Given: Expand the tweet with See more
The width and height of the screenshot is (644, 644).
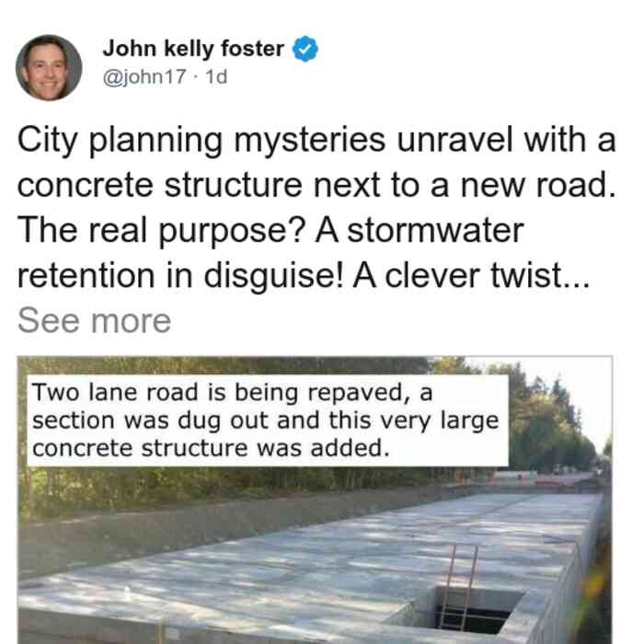Looking at the screenshot, I should (94, 321).
